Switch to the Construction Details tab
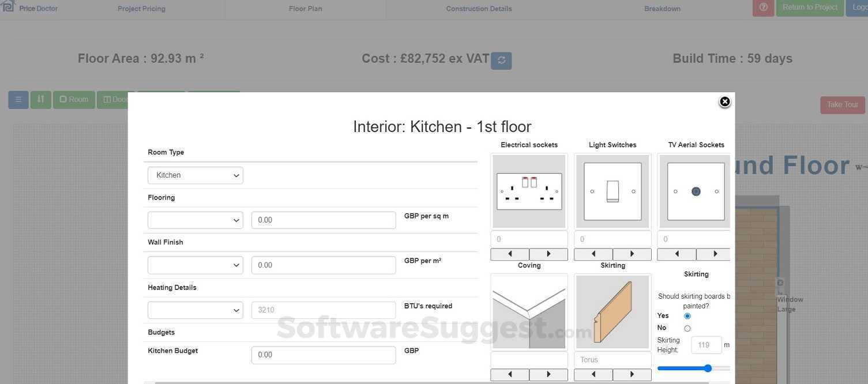The image size is (868, 384). 479,8
